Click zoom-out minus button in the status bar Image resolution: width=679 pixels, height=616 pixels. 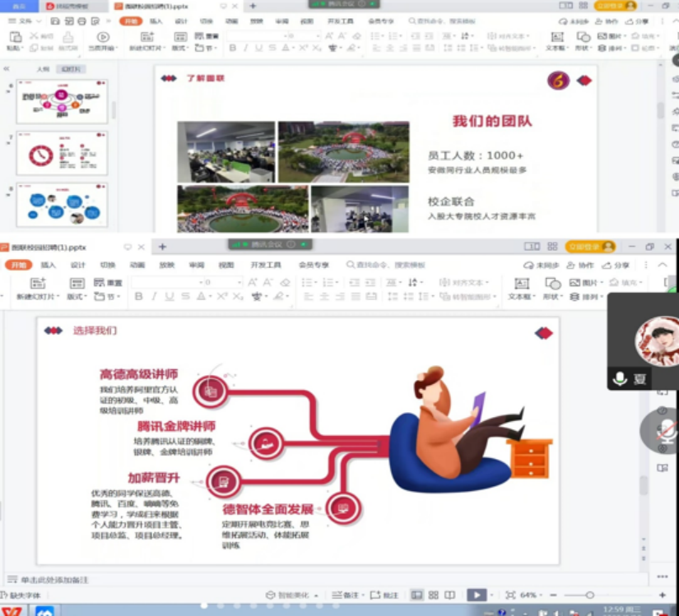pos(553,595)
